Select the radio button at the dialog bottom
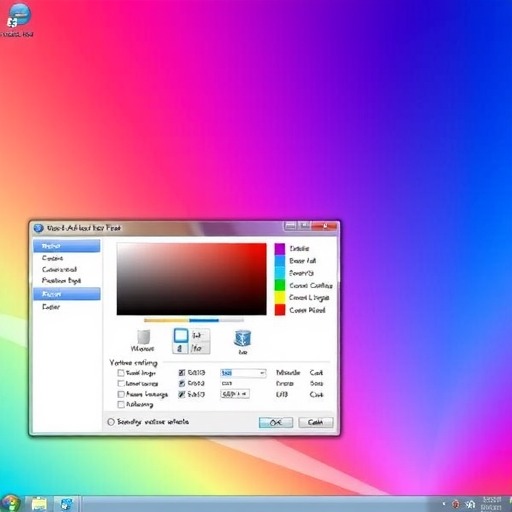Viewport: 512px width, 512px height. coord(111,422)
